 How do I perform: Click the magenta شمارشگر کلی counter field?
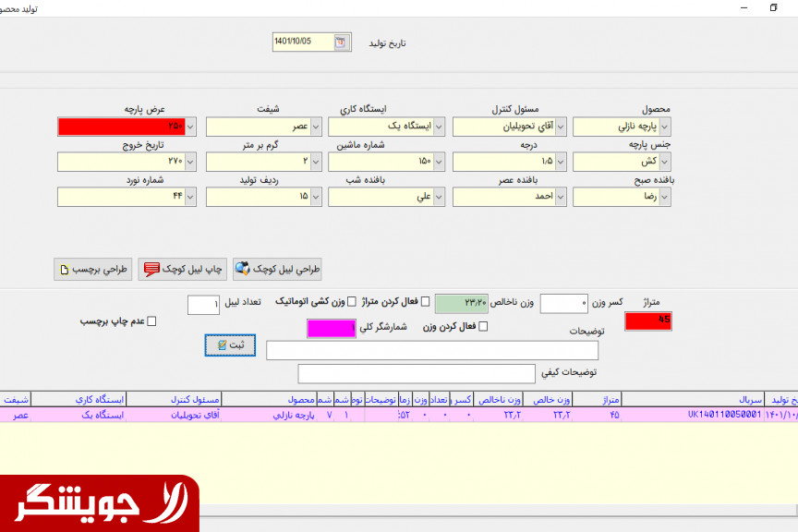tap(331, 328)
